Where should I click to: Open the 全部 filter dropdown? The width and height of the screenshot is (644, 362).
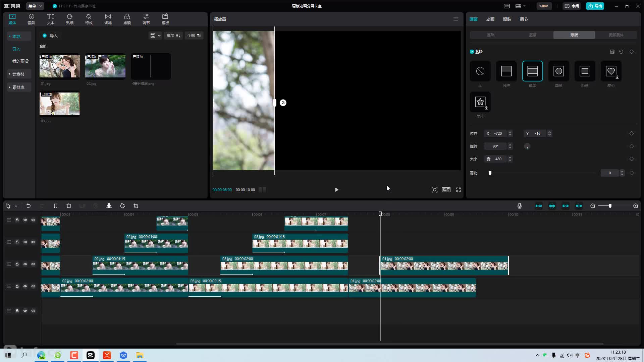(194, 36)
